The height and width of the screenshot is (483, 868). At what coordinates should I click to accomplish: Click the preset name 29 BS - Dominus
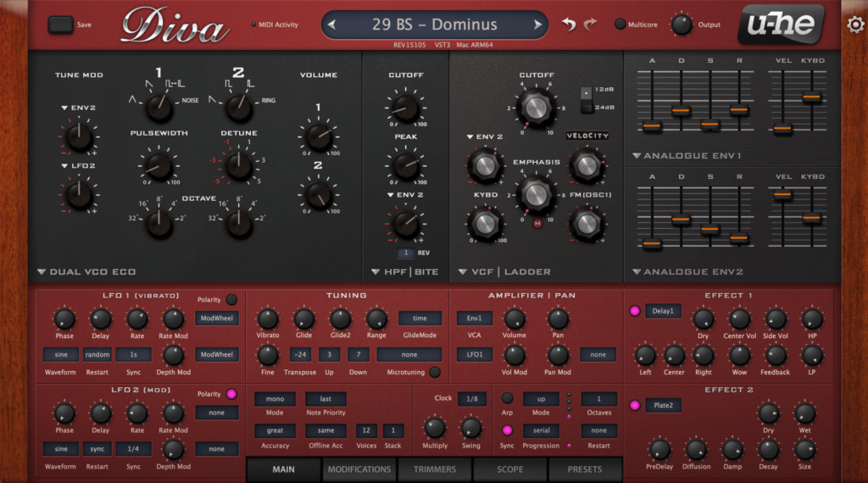point(434,25)
